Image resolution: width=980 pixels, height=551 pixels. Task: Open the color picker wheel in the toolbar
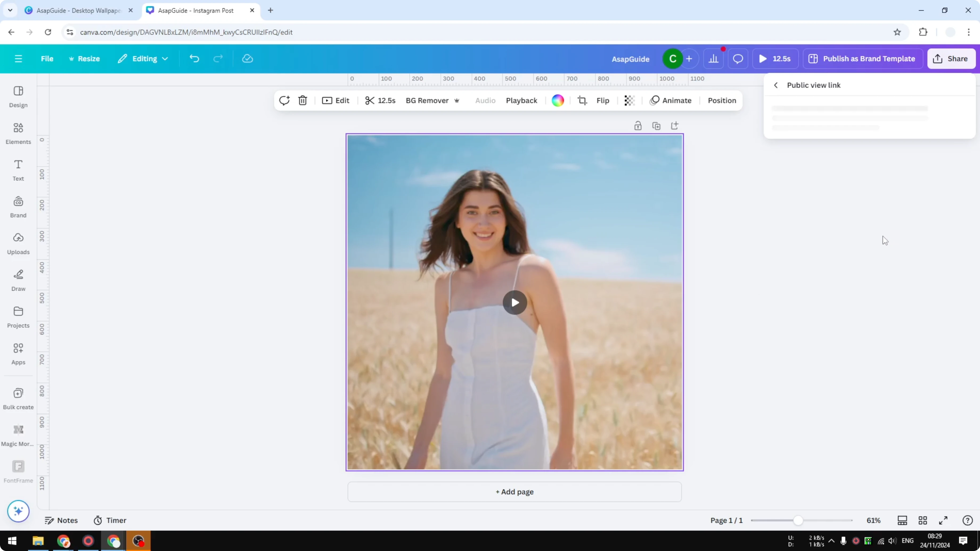[x=557, y=100]
